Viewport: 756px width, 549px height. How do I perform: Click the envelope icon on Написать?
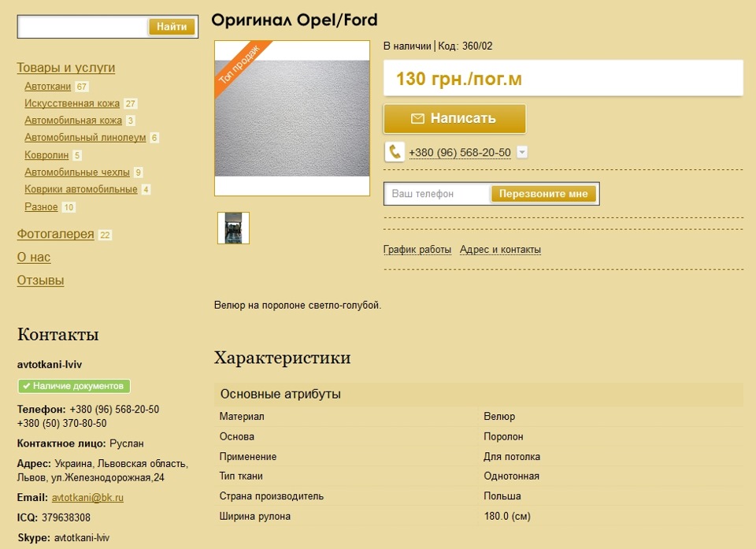(x=417, y=119)
